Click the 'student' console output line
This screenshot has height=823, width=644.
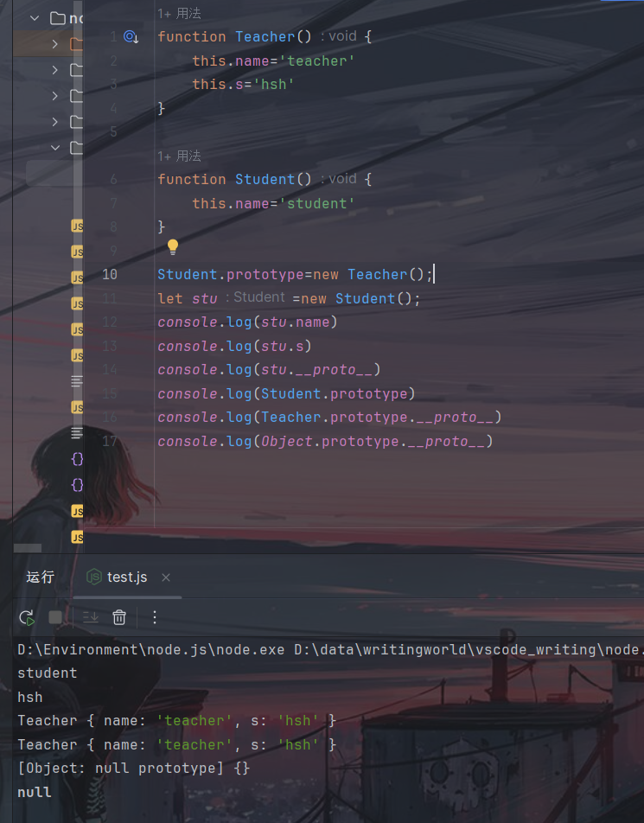[48, 673]
